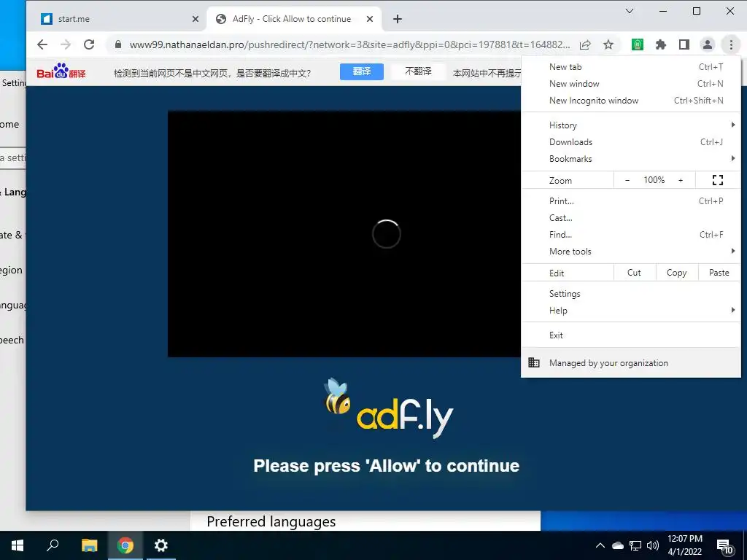Open taskbar search magnifier
The width and height of the screenshot is (747, 560).
pyautogui.click(x=53, y=545)
